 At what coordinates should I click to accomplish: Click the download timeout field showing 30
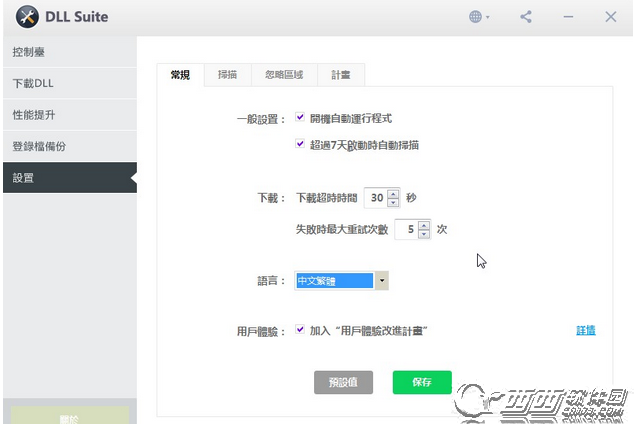pyautogui.click(x=376, y=198)
